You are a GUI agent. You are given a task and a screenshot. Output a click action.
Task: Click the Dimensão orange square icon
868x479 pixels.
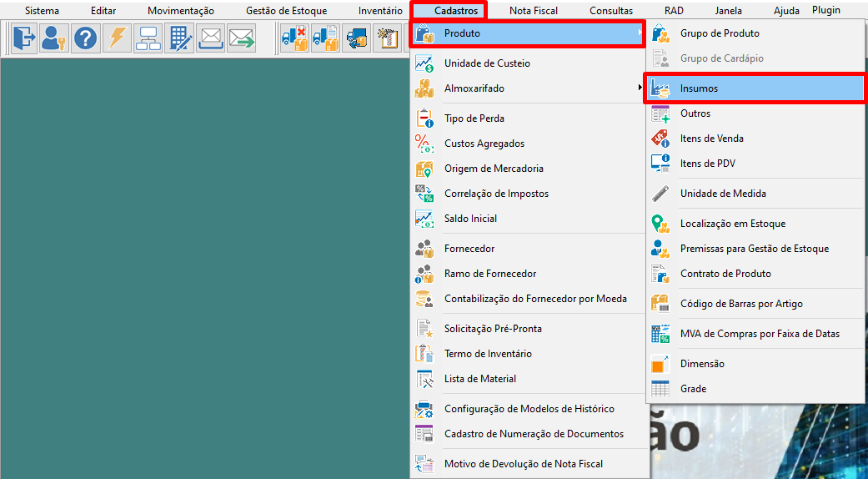(660, 363)
